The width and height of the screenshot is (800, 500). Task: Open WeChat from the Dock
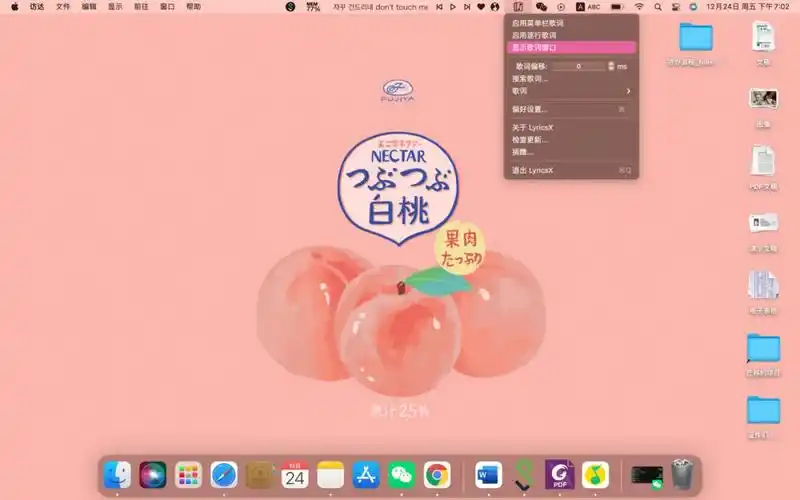click(x=402, y=474)
